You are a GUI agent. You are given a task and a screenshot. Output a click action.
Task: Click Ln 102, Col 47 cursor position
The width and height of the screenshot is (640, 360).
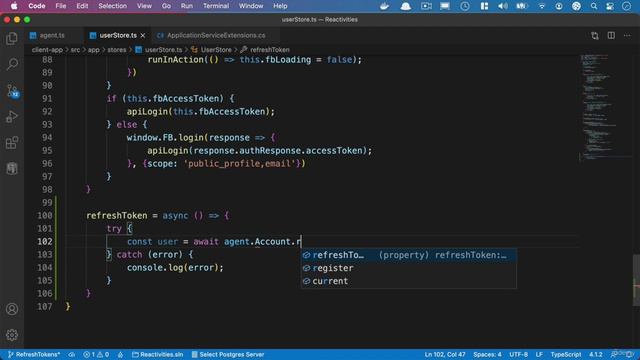pyautogui.click(x=445, y=354)
